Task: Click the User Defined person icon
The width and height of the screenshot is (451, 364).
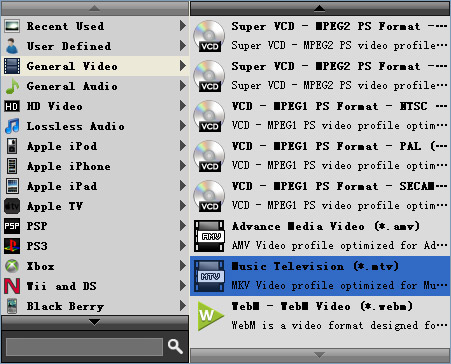Action: pyautogui.click(x=12, y=46)
